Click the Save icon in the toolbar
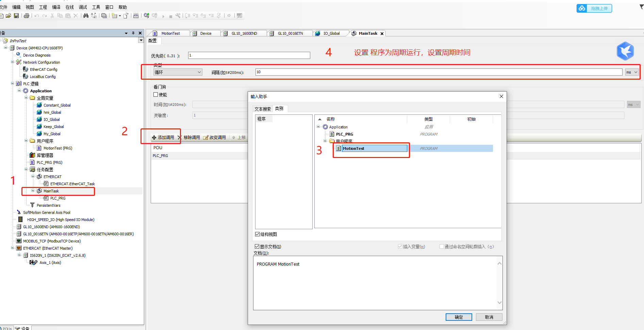The image size is (644, 330). click(16, 16)
